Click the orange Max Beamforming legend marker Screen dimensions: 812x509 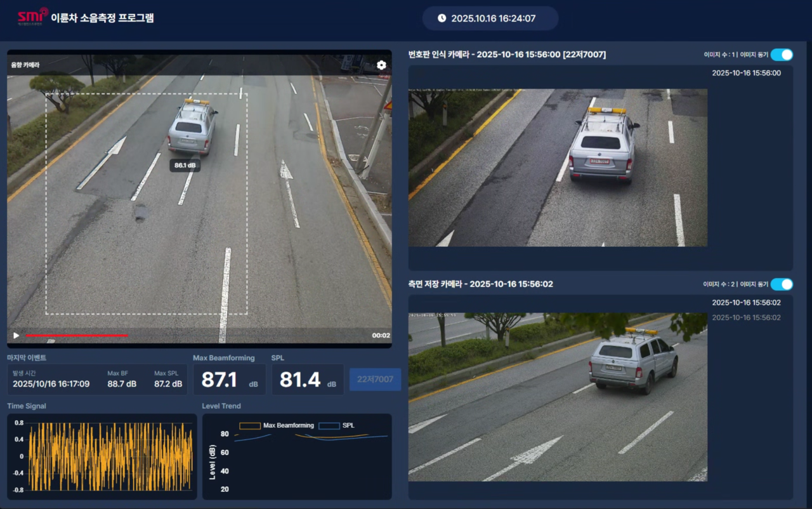(x=250, y=426)
